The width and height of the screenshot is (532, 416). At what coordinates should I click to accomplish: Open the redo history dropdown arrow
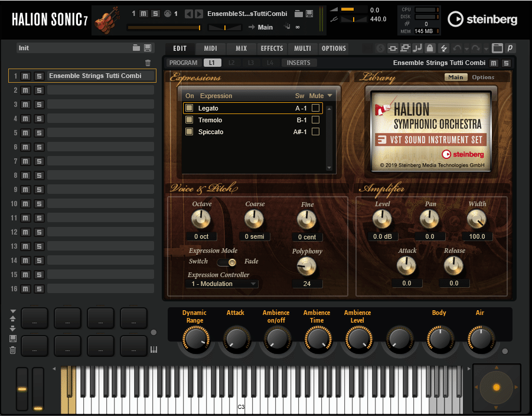pos(486,49)
